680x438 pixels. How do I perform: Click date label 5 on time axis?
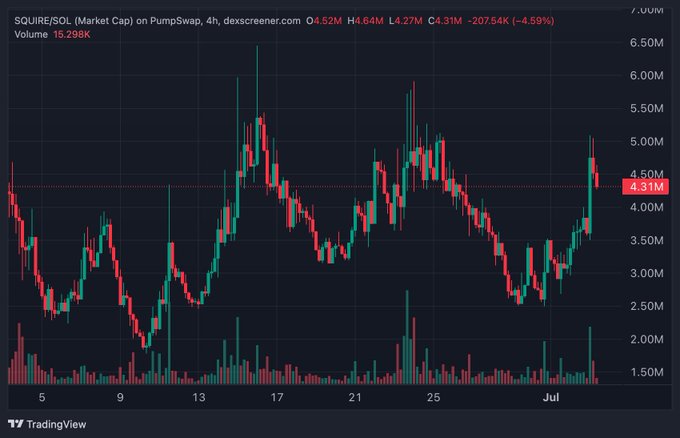pos(42,397)
